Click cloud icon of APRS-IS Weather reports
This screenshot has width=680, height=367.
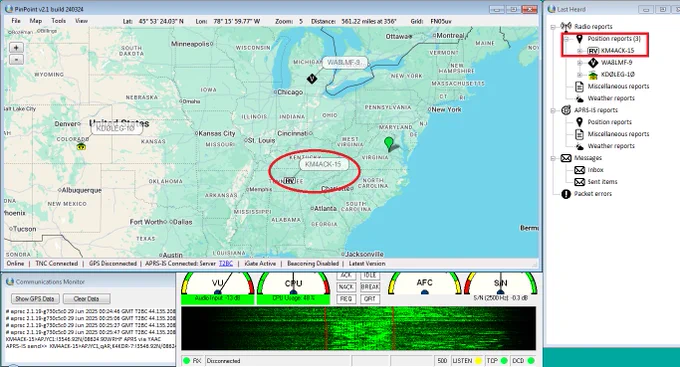(579, 146)
